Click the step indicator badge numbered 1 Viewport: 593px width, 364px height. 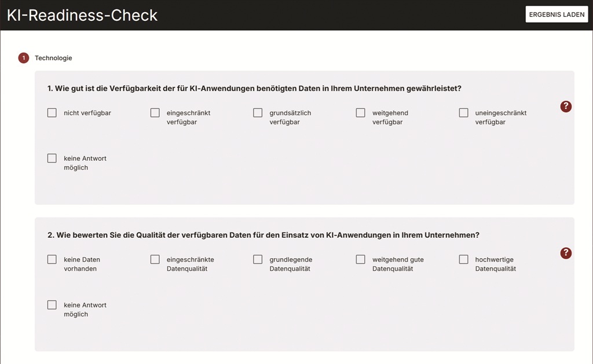point(23,58)
